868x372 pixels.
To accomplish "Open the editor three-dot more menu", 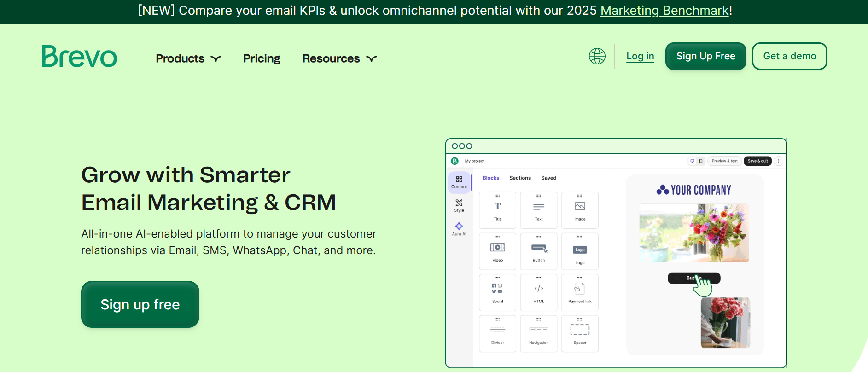I will [x=778, y=161].
